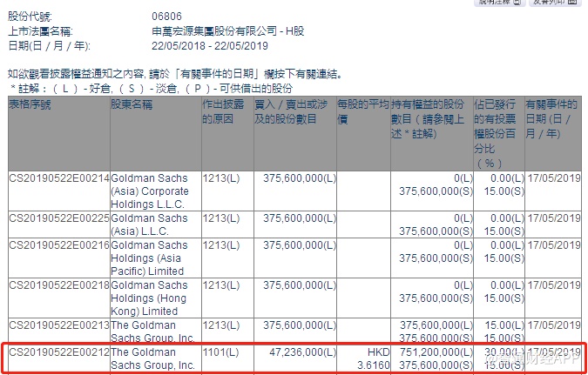Select reason code 1213(L) in row CS20190522E00214
This screenshot has width=588, height=375.
coord(221,178)
